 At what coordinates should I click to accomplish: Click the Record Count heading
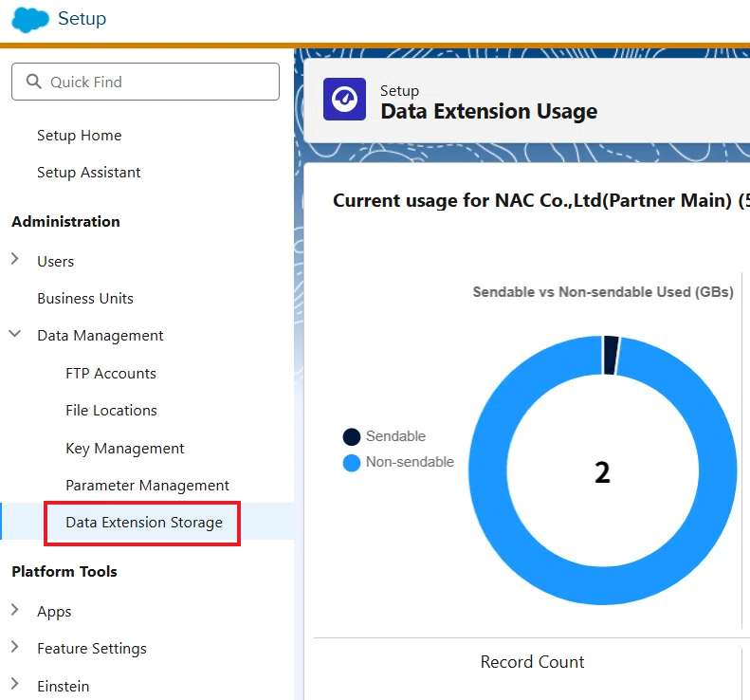(x=532, y=662)
